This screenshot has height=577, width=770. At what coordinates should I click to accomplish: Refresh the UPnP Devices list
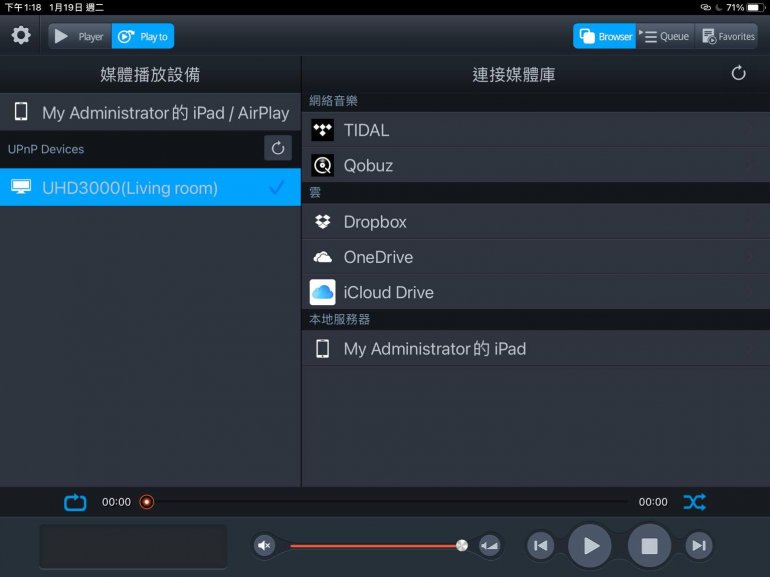pos(278,148)
